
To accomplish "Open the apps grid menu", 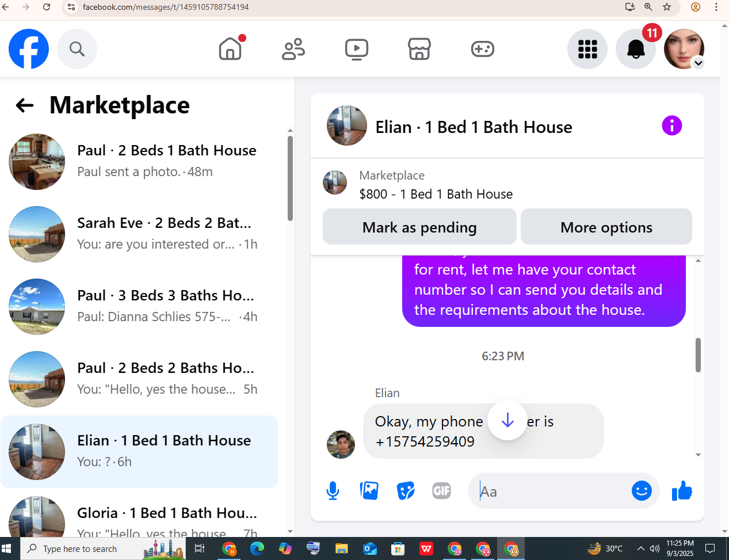I will coord(587,49).
